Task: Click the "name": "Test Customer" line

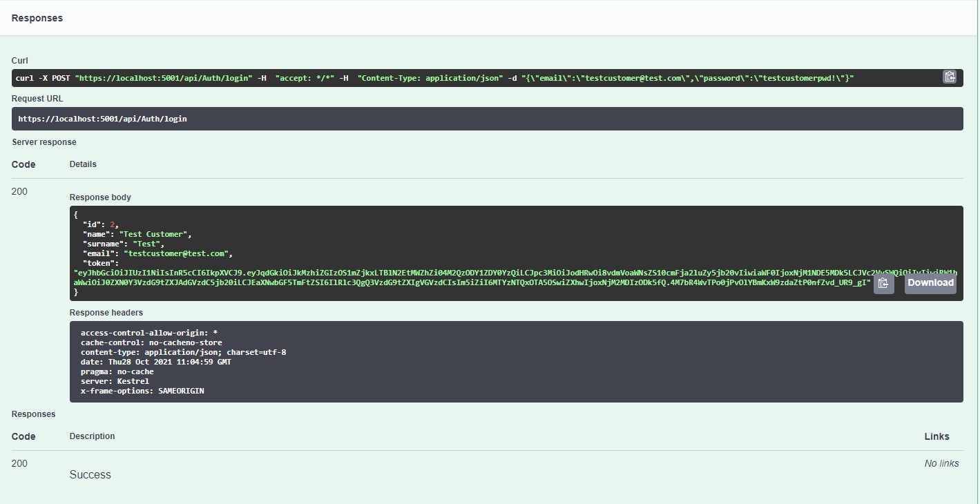Action: pos(137,234)
